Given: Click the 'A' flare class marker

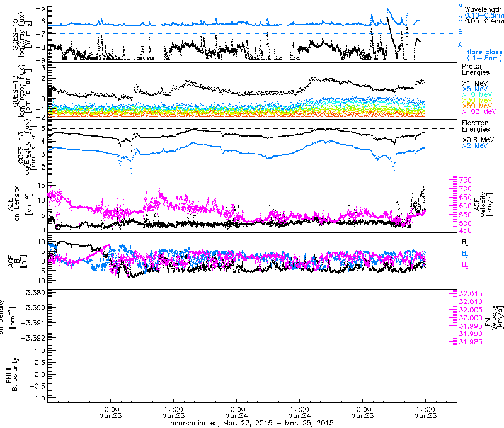Looking at the screenshot, I should [461, 45].
